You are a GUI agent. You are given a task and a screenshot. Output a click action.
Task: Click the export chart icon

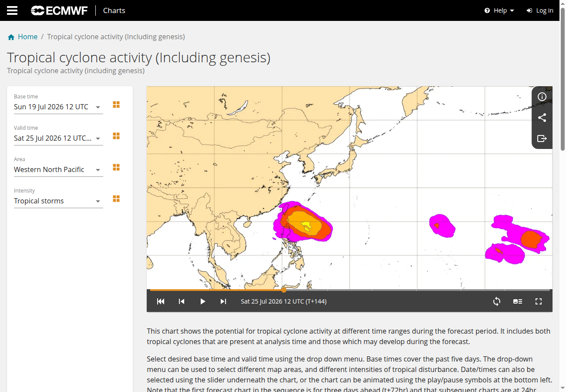point(542,139)
